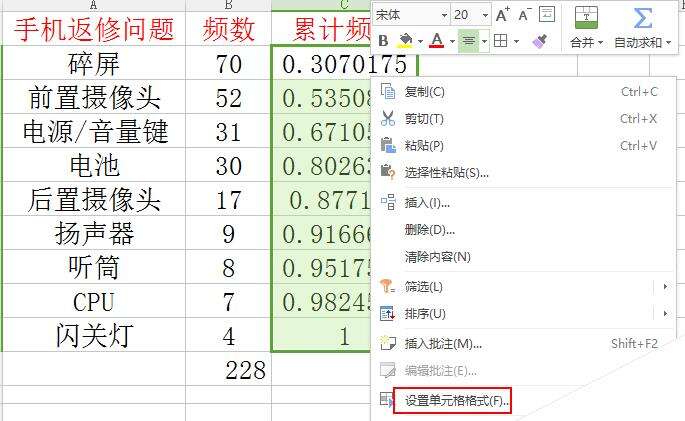Select frequency cell with value 17
This screenshot has width=685, height=421.
(x=228, y=199)
